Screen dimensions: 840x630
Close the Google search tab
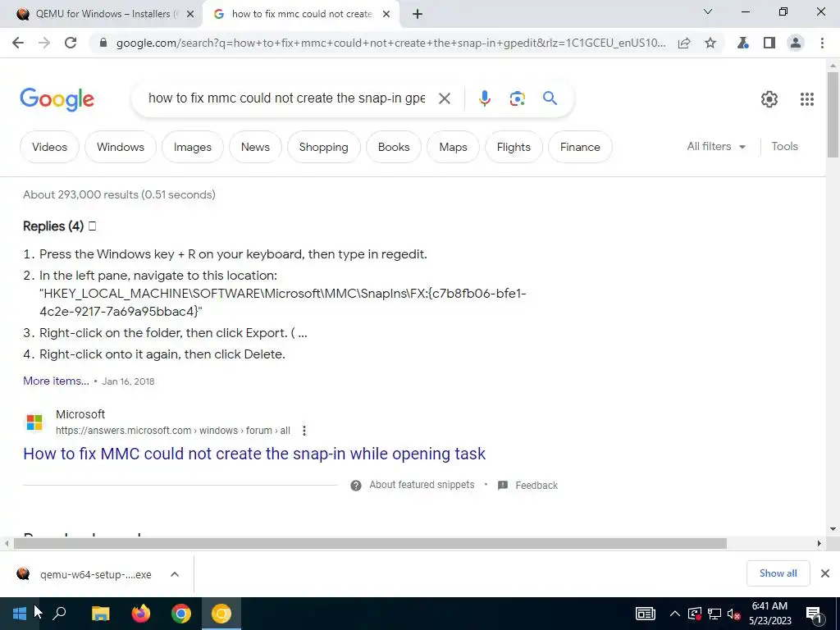(x=386, y=15)
